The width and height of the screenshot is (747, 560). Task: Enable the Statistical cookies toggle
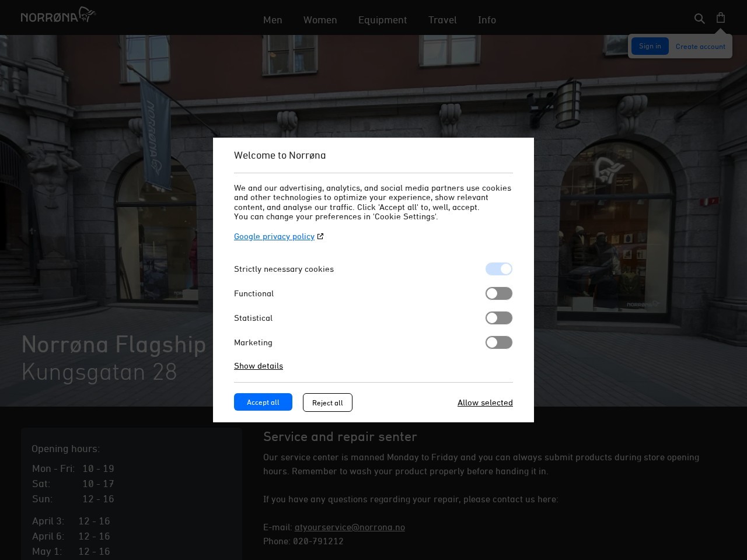point(499,318)
